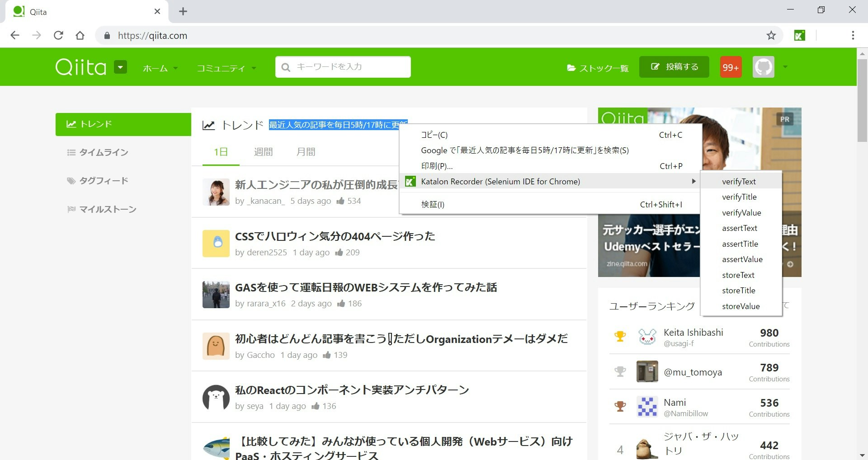Expand the コミュニティ menu

pos(226,68)
